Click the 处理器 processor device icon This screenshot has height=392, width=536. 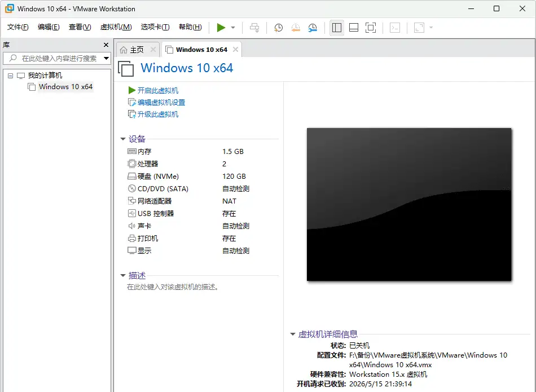tap(131, 164)
